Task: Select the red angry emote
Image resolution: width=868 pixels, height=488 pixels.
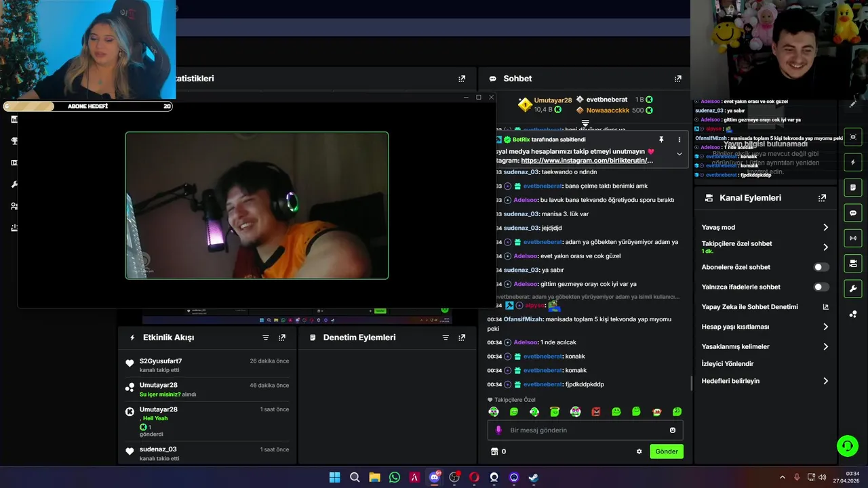Action: coord(595,411)
